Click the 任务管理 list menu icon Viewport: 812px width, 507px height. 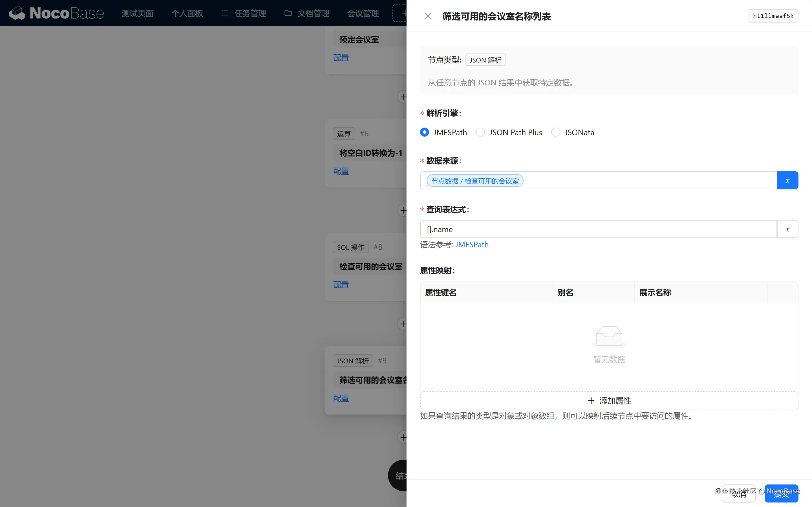225,14
